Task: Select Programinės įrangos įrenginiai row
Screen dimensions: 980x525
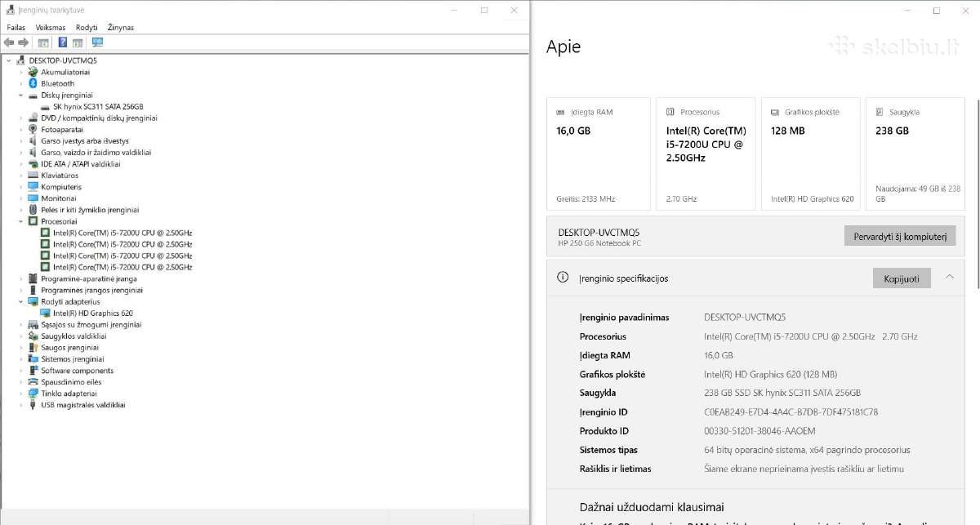Action: point(91,290)
